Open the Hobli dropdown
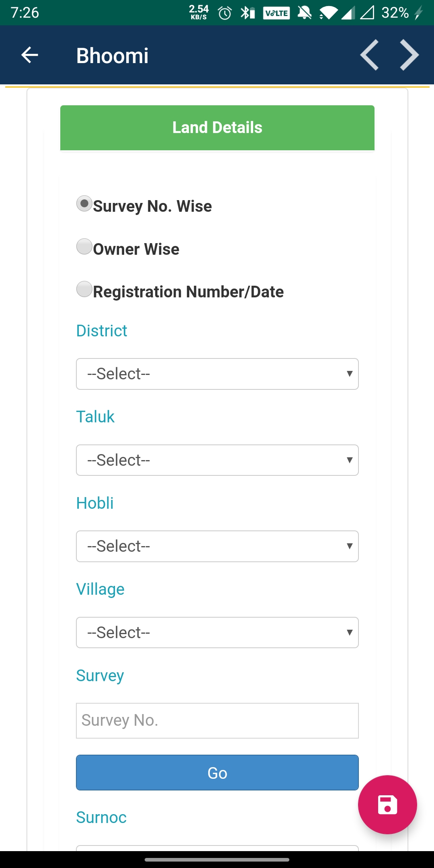The height and width of the screenshot is (868, 434). [x=217, y=546]
